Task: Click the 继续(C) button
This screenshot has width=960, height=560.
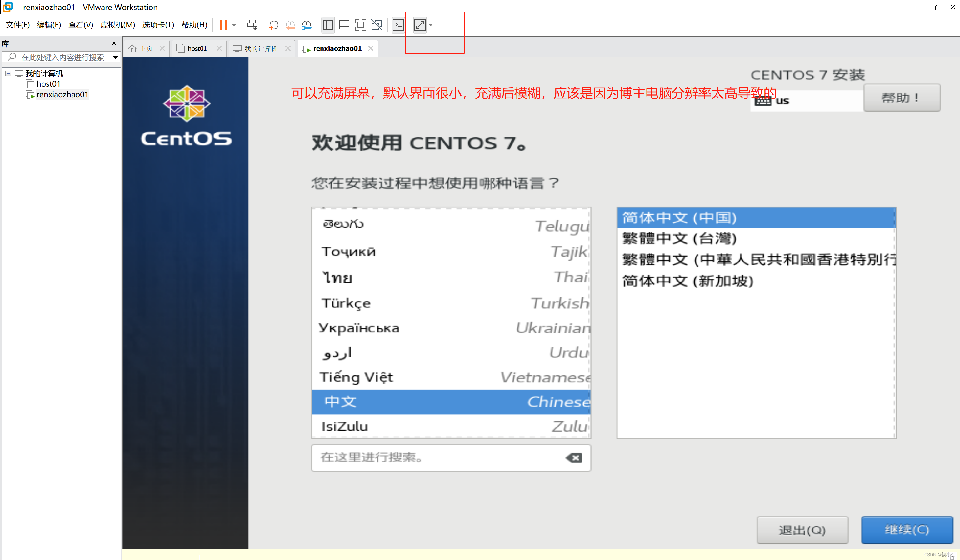Action: pos(907,529)
